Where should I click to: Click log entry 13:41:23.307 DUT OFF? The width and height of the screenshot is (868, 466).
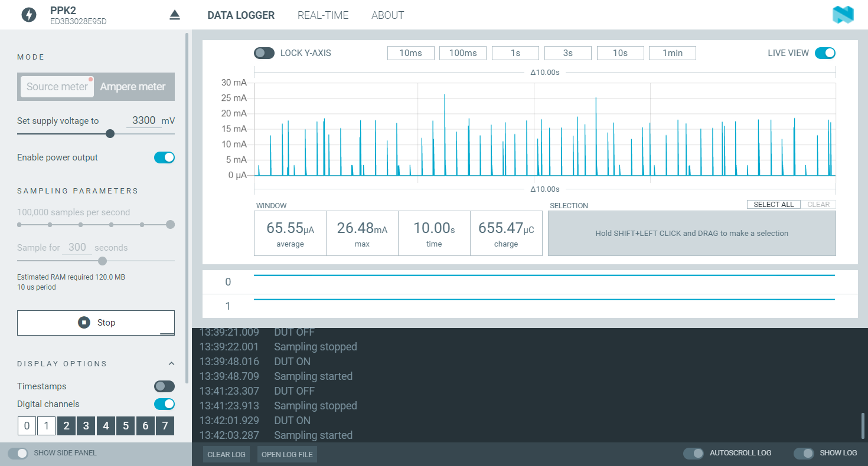click(x=257, y=391)
